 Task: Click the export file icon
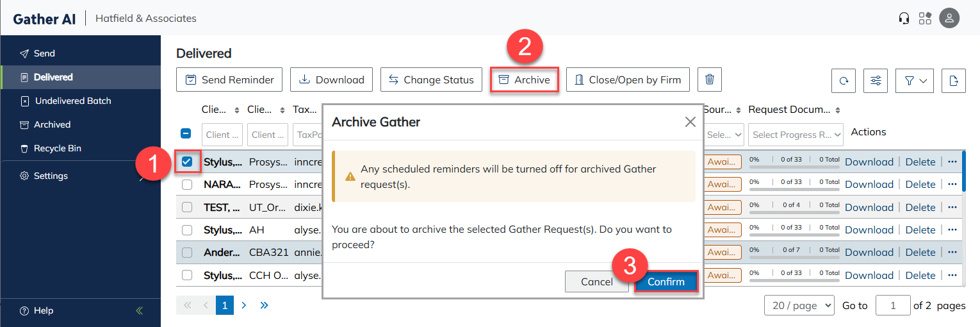coord(954,80)
